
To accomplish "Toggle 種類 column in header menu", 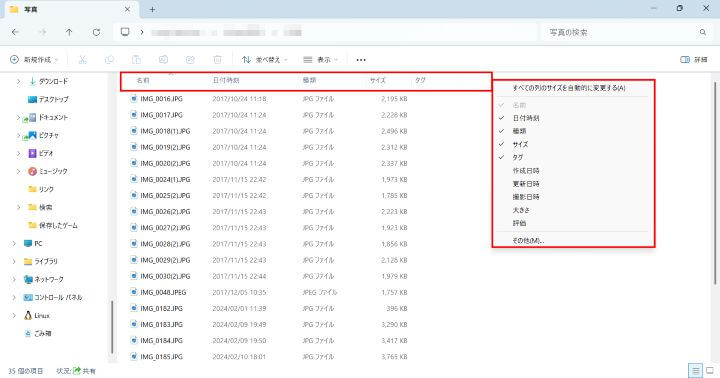I will 519,131.
